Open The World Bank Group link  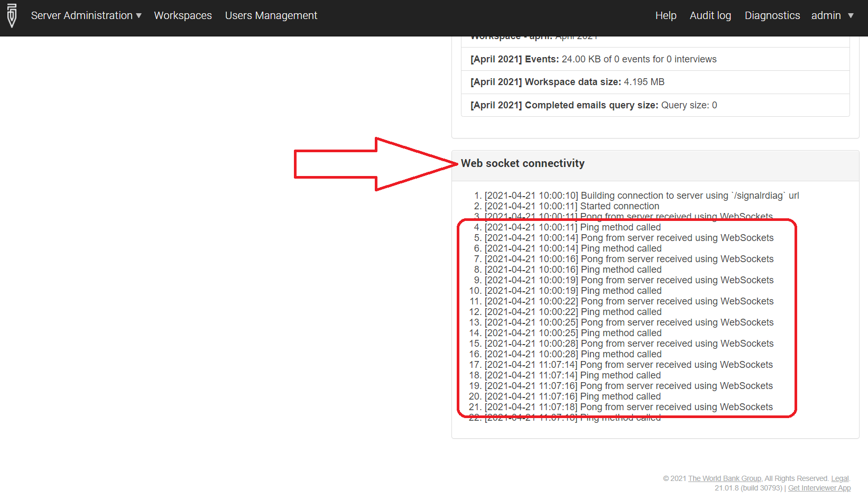[x=725, y=478]
